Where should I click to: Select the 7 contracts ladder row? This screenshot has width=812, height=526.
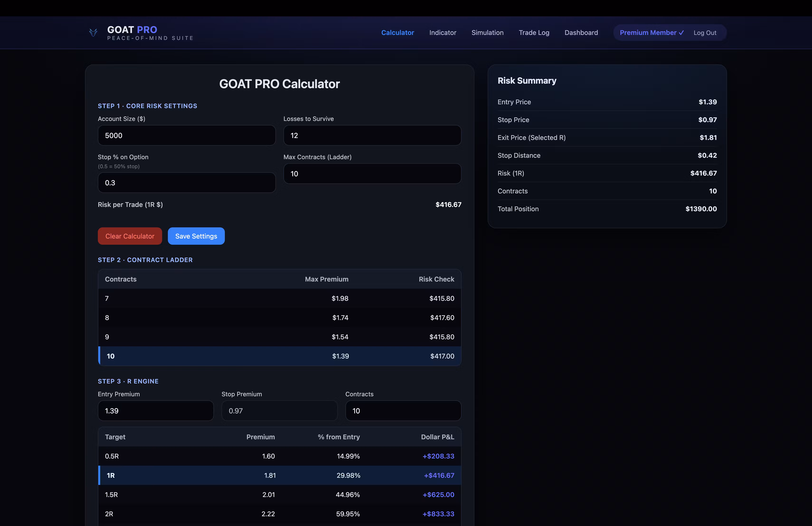point(279,298)
